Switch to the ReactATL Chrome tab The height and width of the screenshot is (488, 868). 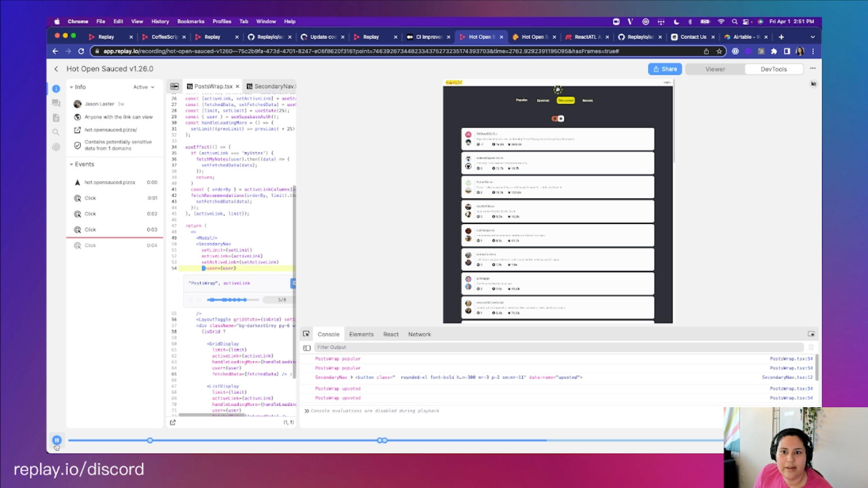(x=587, y=37)
